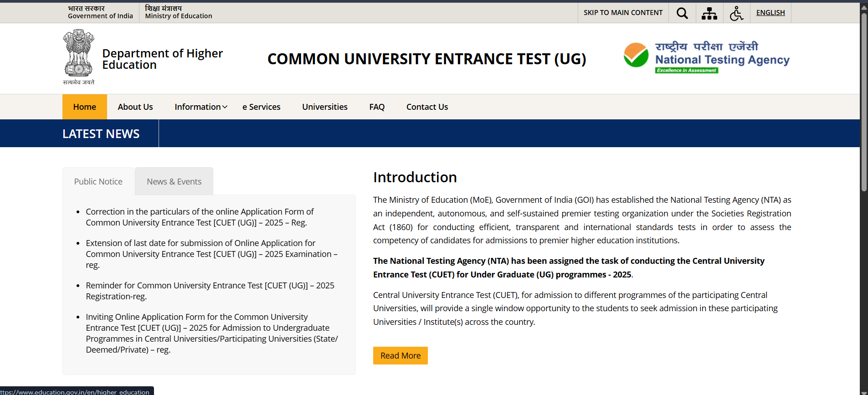Open Inviting Online Application Form notice

coord(212,333)
